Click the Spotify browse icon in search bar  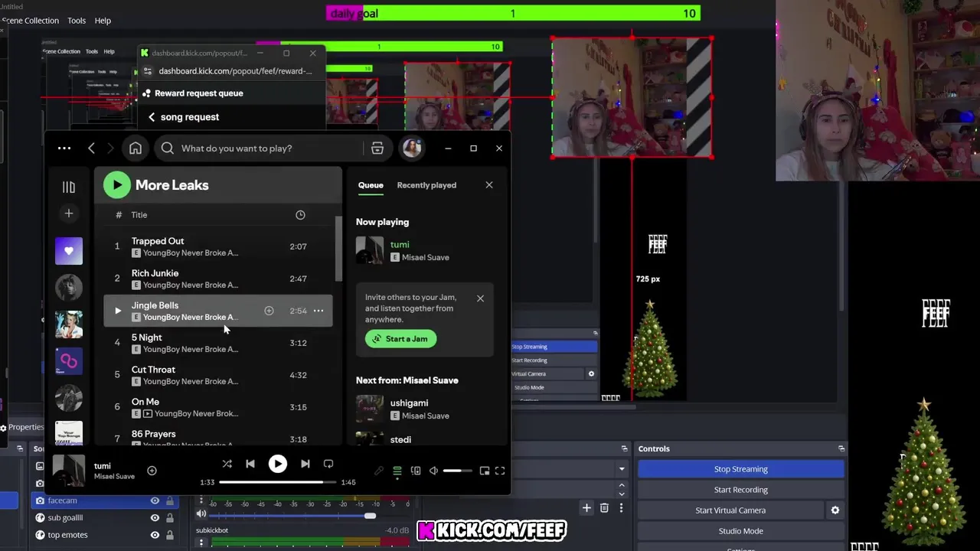(377, 148)
